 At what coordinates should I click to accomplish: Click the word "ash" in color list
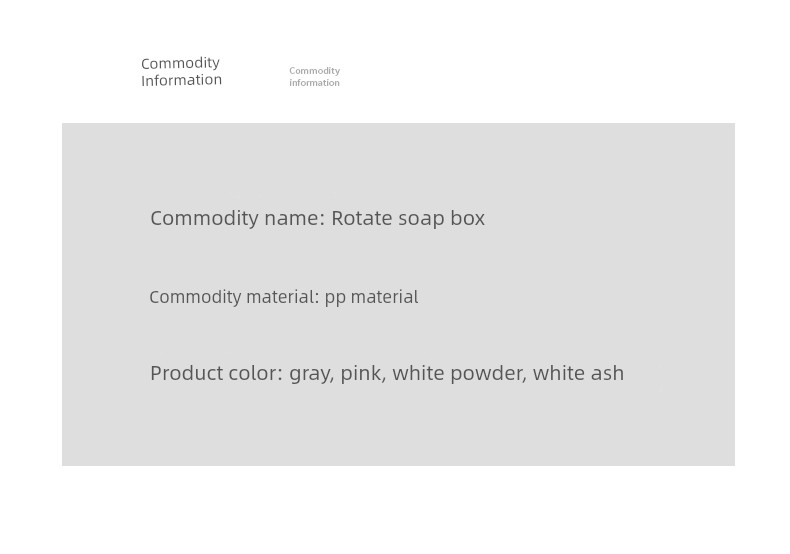pyautogui.click(x=606, y=373)
